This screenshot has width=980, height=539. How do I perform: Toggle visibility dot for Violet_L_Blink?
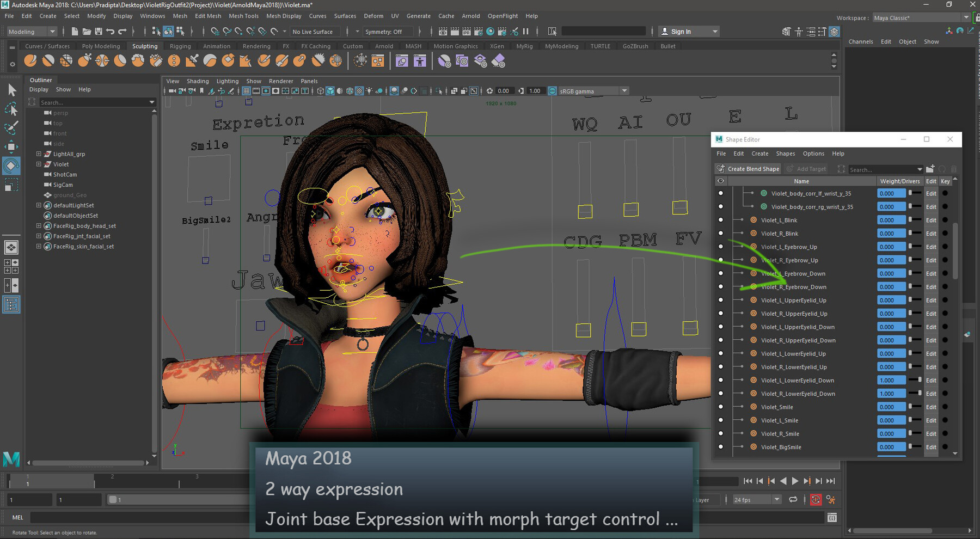point(721,220)
